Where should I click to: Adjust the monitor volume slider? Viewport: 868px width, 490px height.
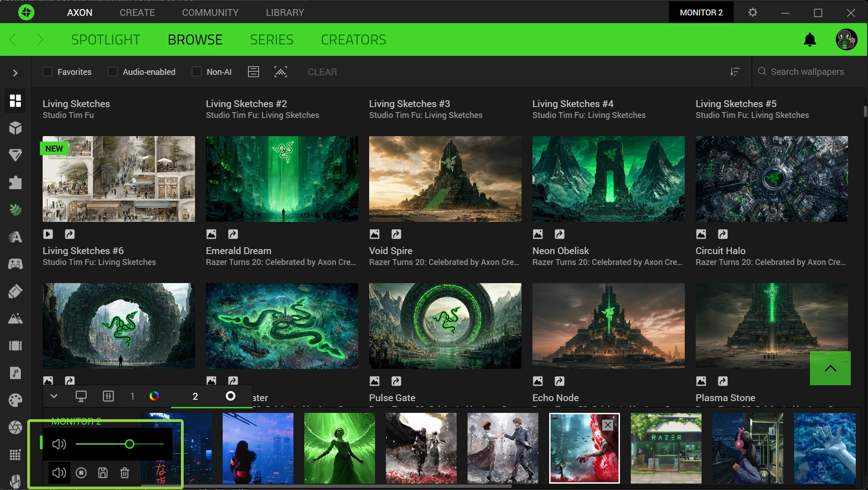coord(120,444)
